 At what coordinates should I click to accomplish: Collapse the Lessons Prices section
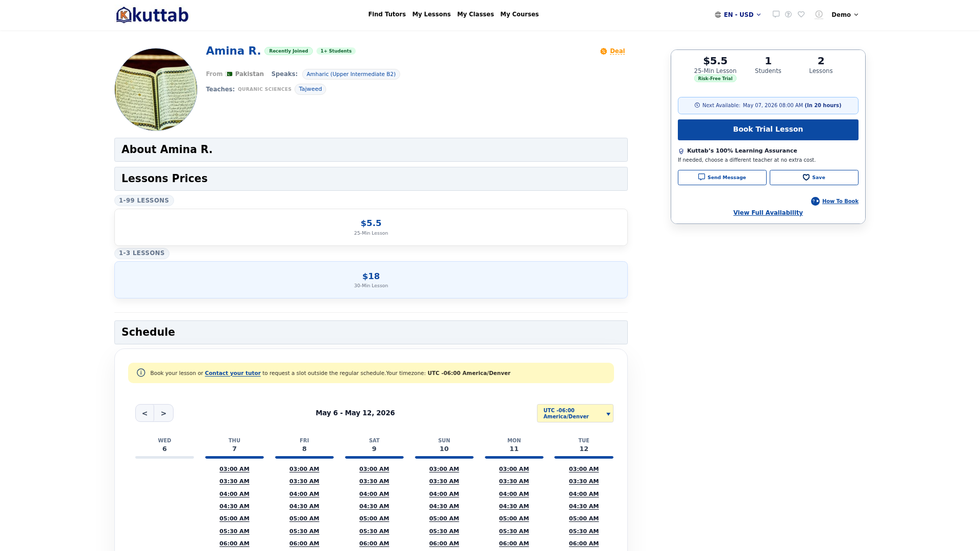pos(371,179)
